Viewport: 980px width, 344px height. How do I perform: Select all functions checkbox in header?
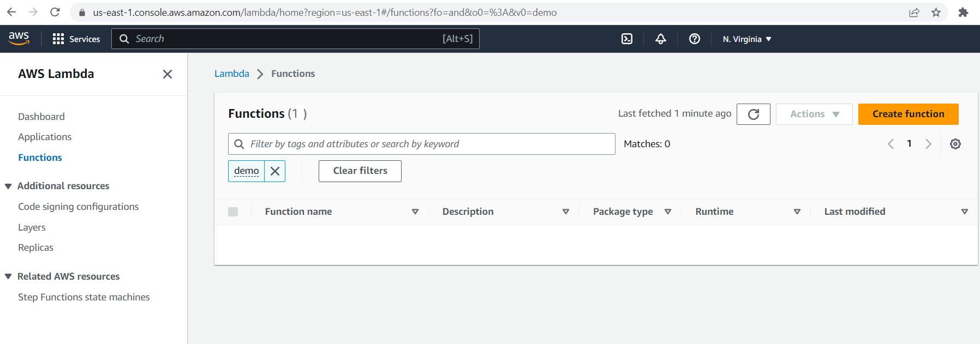pyautogui.click(x=233, y=212)
